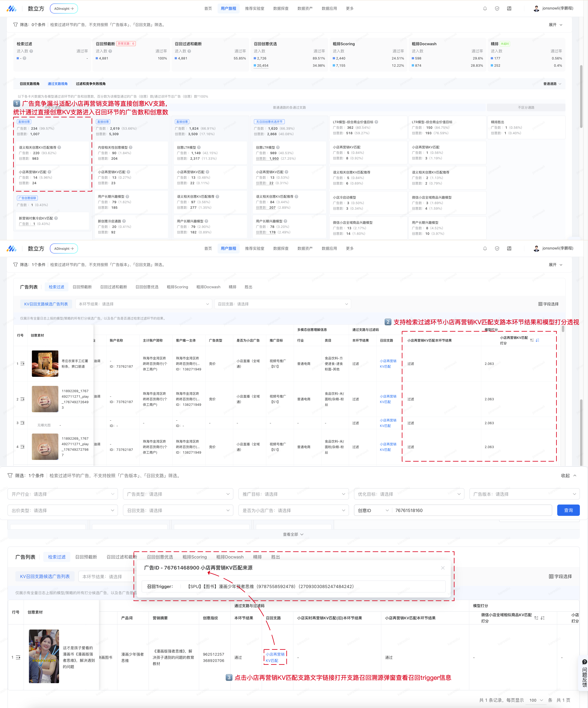The width and height of the screenshot is (588, 708).
Task: Switch to 过滤和竞争失败视角 tab
Action: [x=90, y=84]
